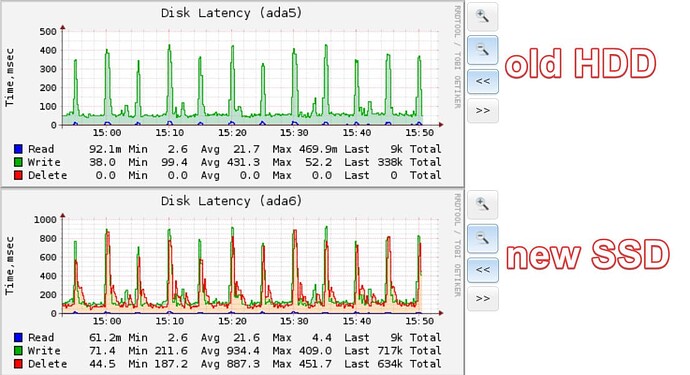Click the ada5 Read Last value 469.9m
Viewport: 690px width, 375px height.
318,149
